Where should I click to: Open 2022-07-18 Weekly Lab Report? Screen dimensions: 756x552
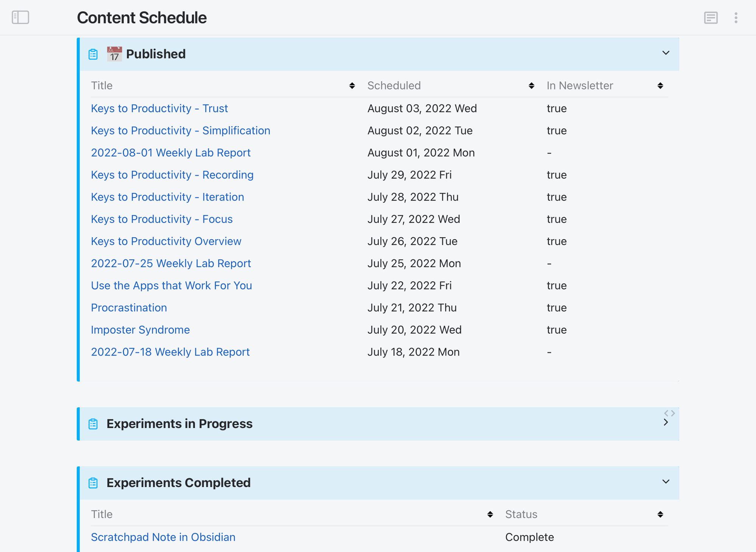tap(170, 352)
